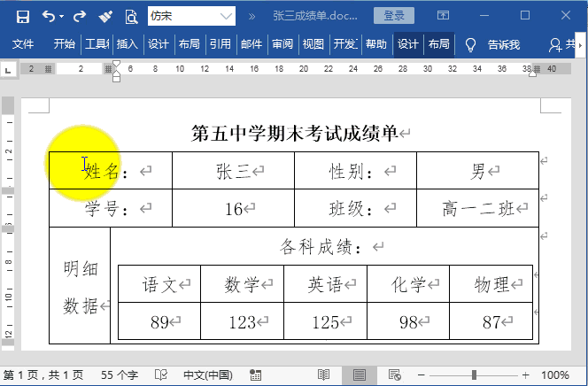Open the 插入 ribbon tab

(x=127, y=44)
